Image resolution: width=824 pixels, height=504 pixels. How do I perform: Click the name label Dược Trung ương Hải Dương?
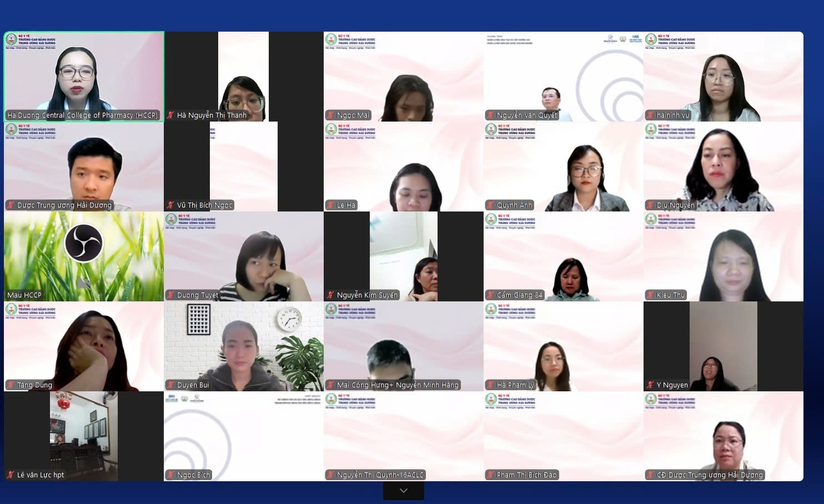[x=64, y=205]
